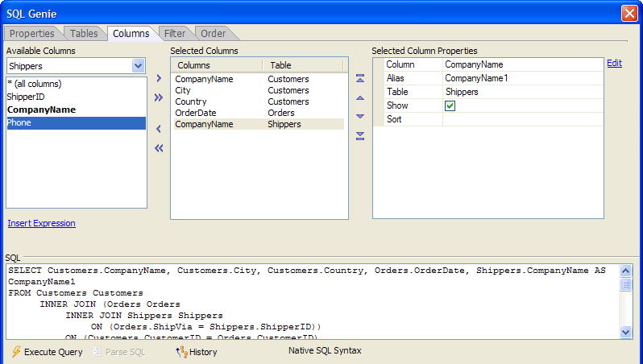Click the Edit link
Image resolution: width=643 pixels, height=364 pixels.
[x=614, y=63]
